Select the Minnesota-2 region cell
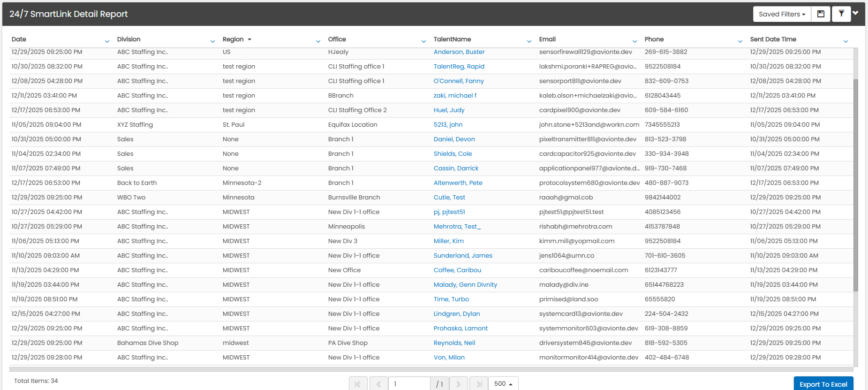This screenshot has width=868, height=390. [x=242, y=183]
